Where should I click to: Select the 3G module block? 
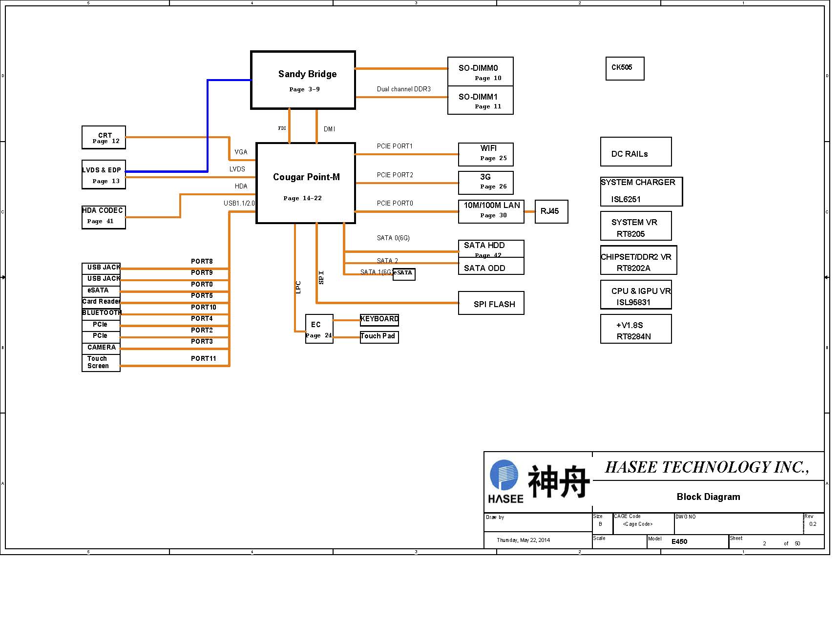click(x=485, y=183)
